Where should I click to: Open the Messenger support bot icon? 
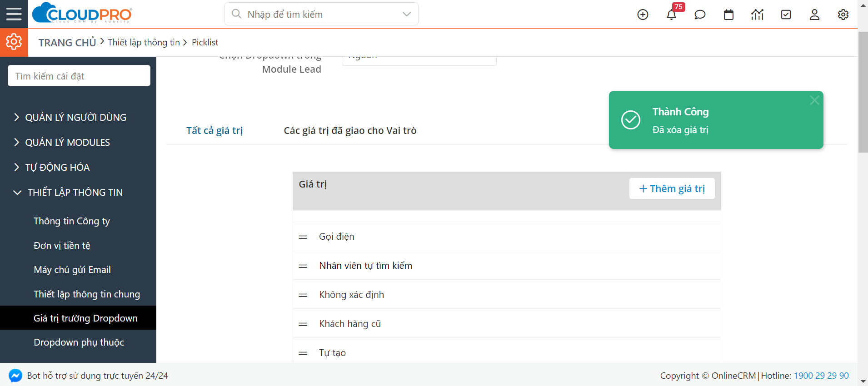15,376
